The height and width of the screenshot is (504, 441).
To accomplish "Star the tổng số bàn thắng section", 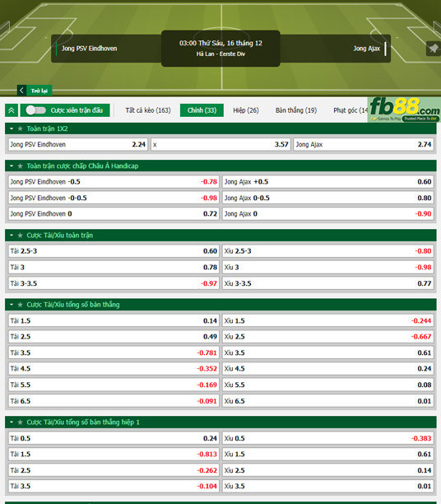I will (x=21, y=305).
